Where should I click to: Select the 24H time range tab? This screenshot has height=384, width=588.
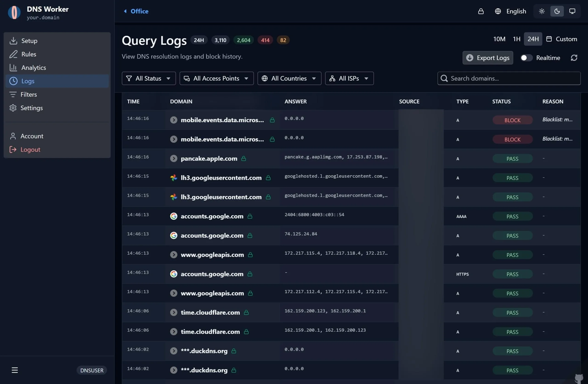pyautogui.click(x=533, y=39)
